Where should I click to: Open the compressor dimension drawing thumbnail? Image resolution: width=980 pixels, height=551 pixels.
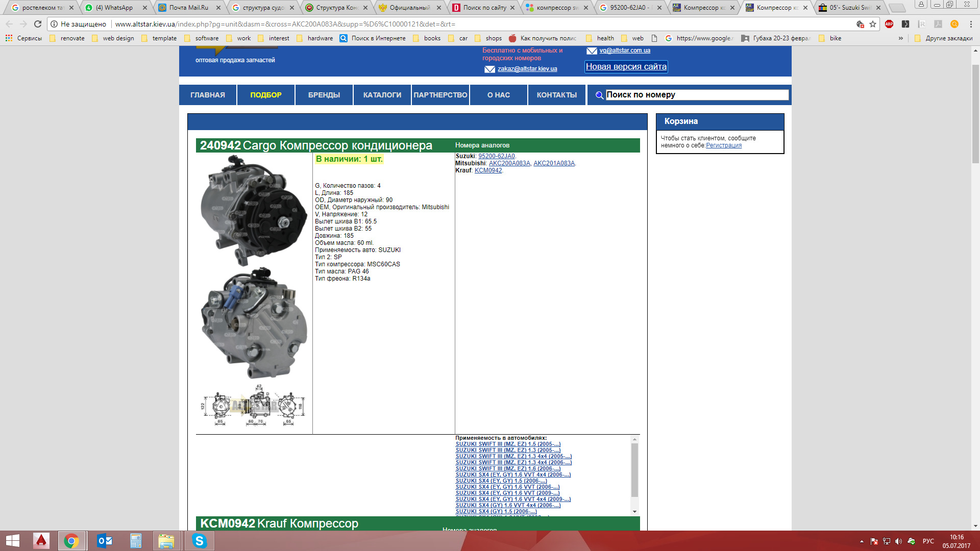pos(254,406)
